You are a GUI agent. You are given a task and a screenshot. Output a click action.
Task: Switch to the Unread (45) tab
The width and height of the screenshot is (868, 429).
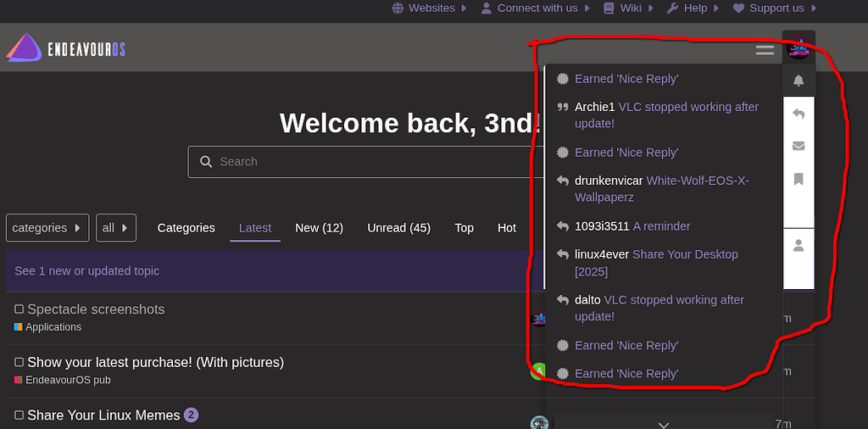coord(398,228)
